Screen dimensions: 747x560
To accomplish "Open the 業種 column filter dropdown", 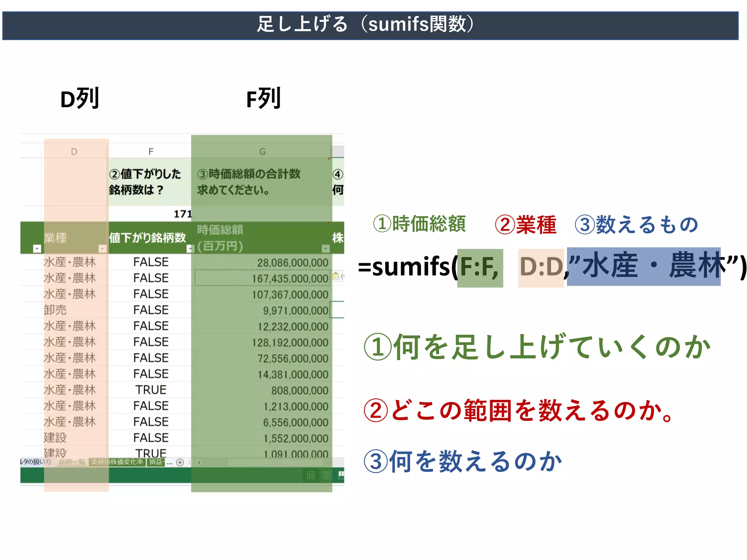I will click(x=102, y=249).
